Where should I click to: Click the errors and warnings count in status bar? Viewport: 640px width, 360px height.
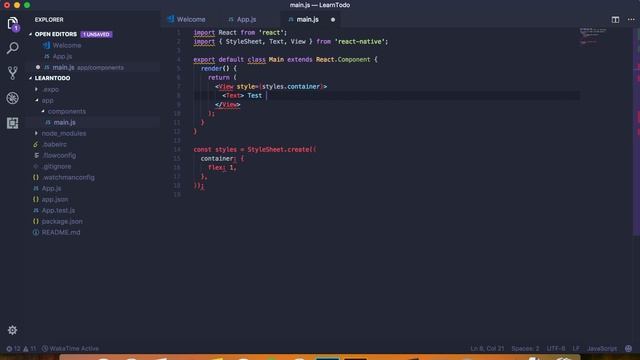(21, 349)
